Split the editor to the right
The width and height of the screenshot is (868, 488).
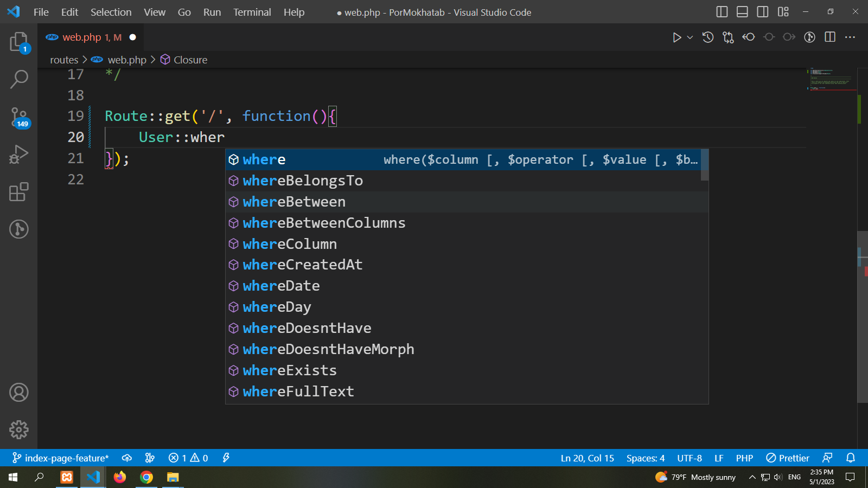pyautogui.click(x=830, y=37)
